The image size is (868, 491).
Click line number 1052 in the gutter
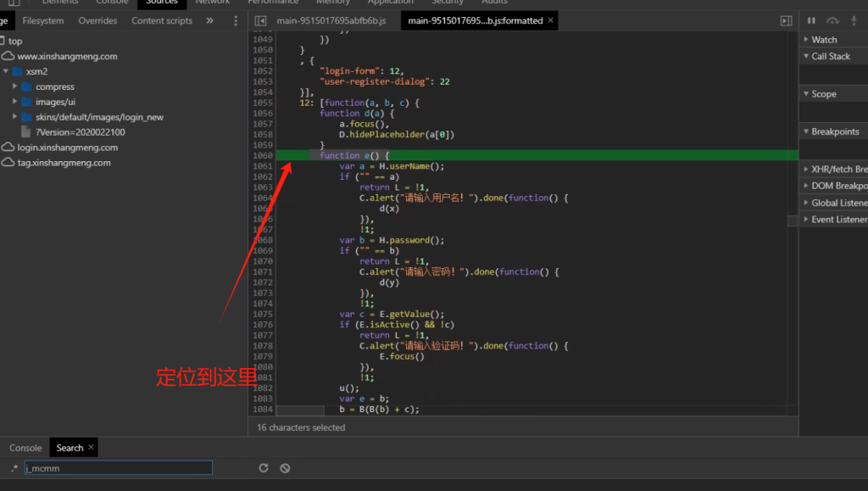[263, 71]
